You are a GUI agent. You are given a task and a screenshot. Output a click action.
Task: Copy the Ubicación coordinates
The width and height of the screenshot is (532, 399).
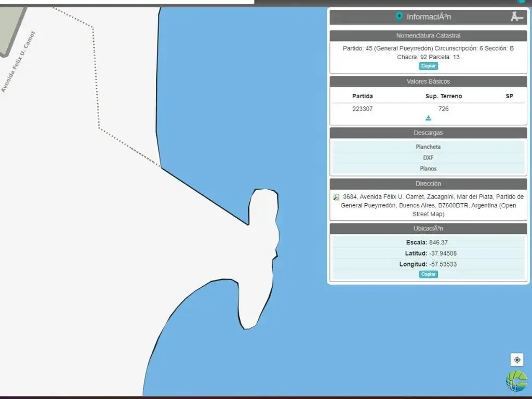(x=428, y=274)
